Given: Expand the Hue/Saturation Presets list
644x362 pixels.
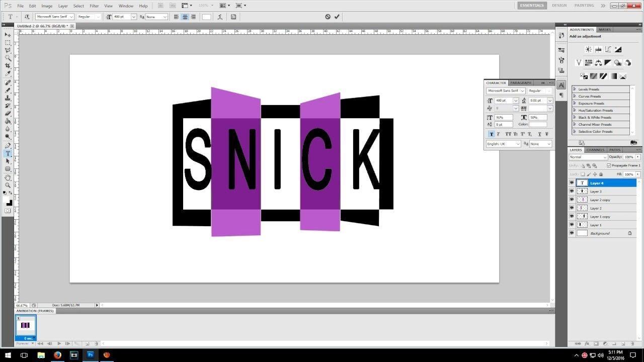Looking at the screenshot, I should [x=575, y=110].
